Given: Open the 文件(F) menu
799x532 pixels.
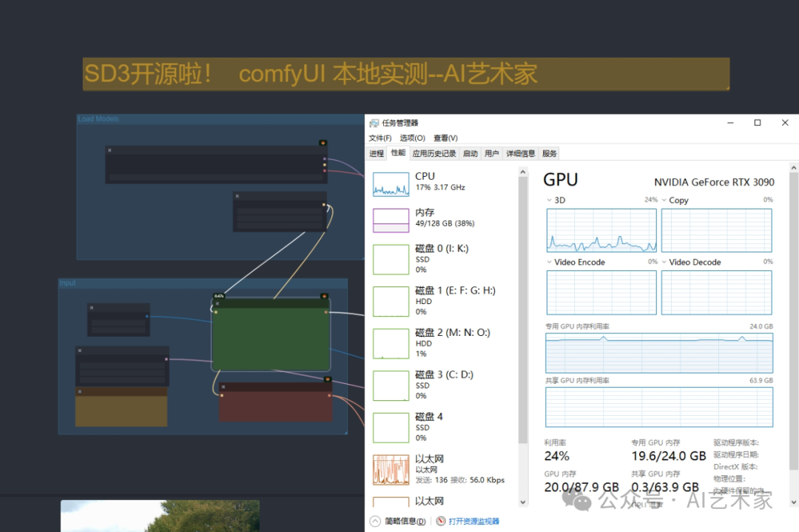Looking at the screenshot, I should click(380, 138).
